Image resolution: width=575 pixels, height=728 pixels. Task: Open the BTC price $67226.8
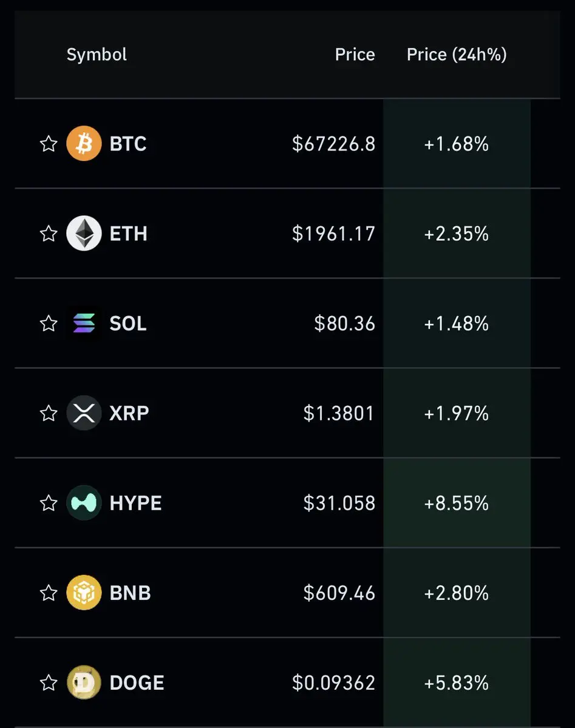(x=333, y=144)
